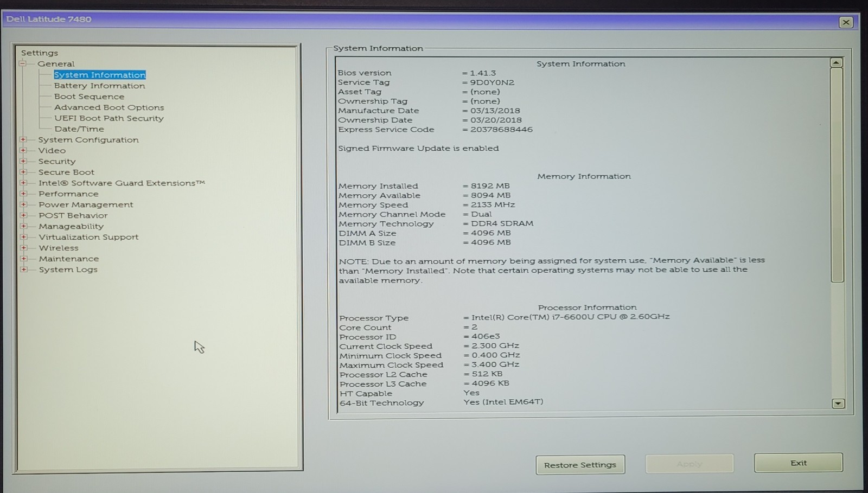Collapse the General tree node
The image size is (868, 493).
(x=23, y=64)
